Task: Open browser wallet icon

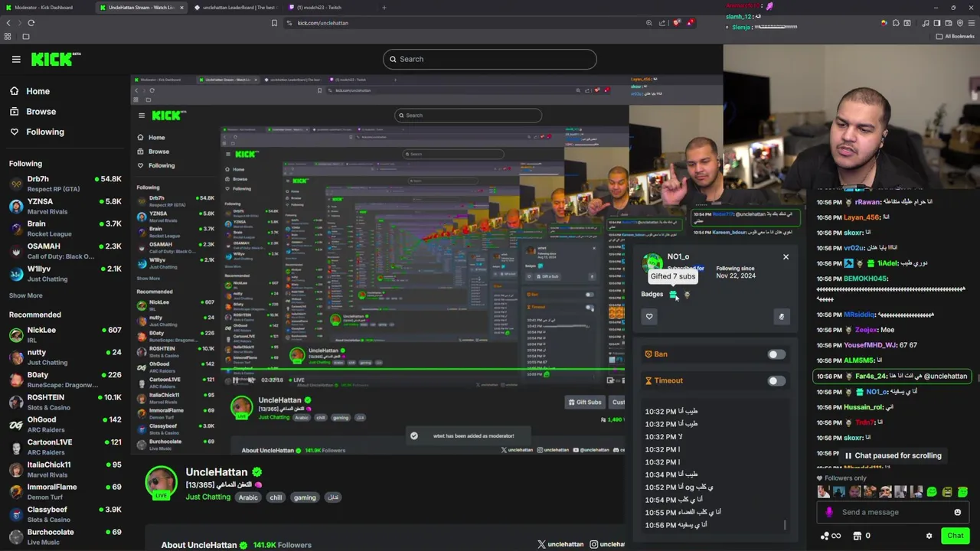Action: (949, 23)
